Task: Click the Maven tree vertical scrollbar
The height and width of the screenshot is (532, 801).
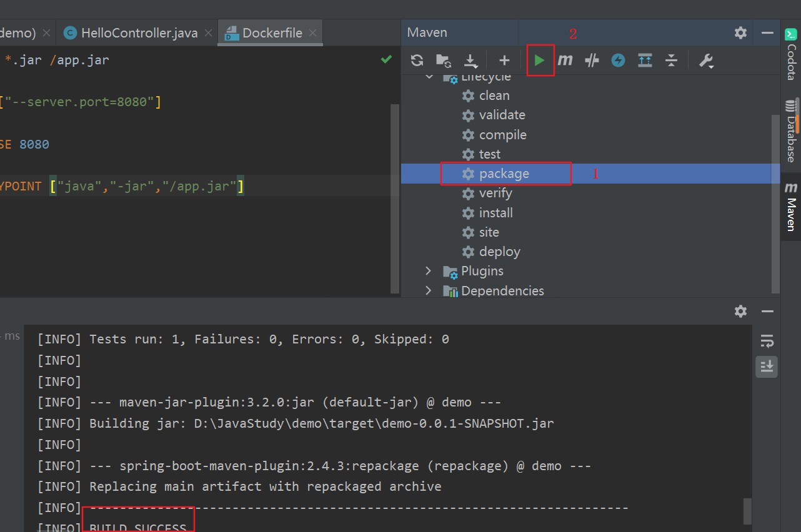Action: click(x=775, y=203)
